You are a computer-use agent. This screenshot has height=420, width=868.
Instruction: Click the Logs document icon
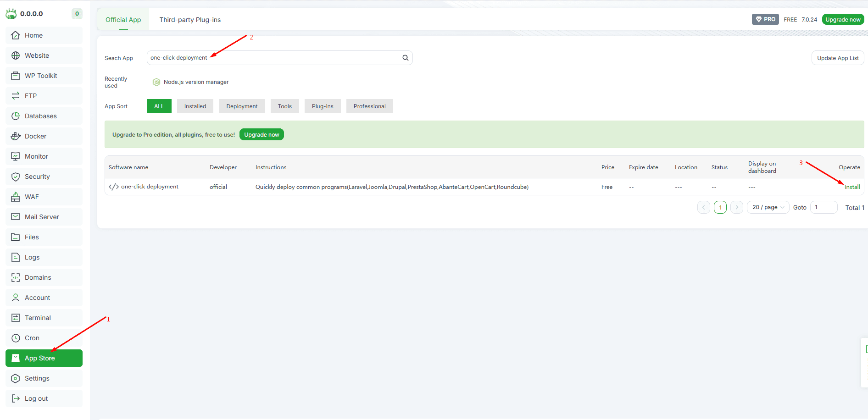coord(16,257)
